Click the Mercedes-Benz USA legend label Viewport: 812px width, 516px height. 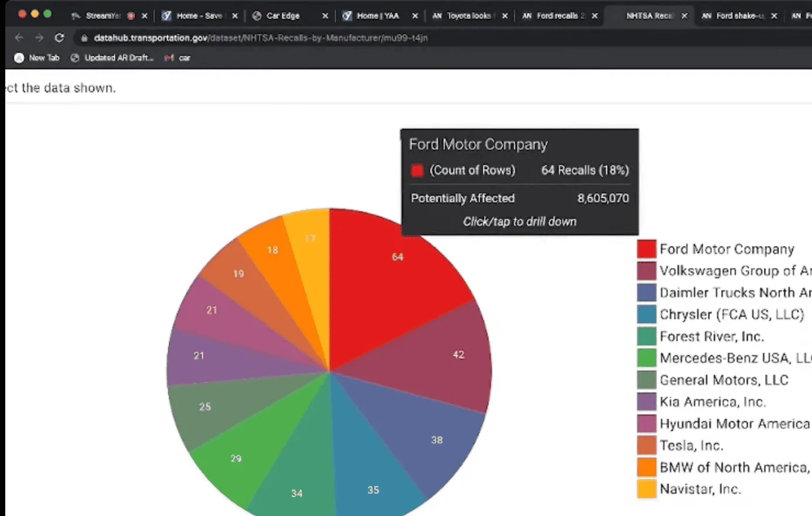[x=736, y=358]
